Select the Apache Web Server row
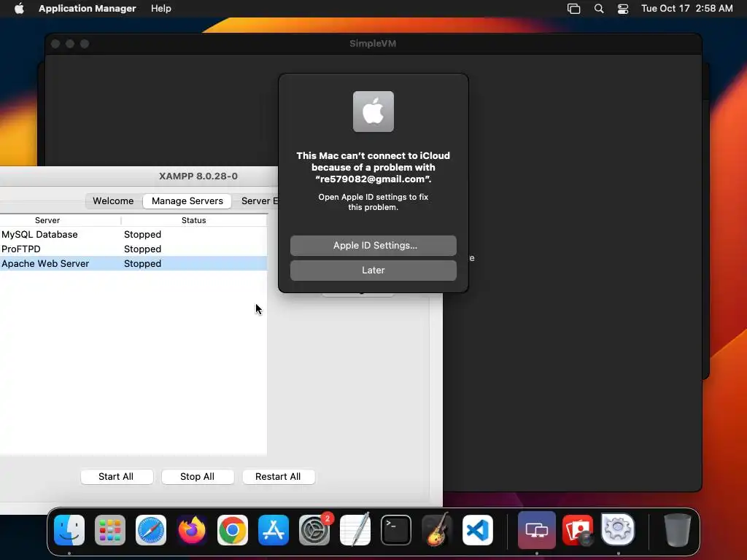Viewport: 747px width, 560px height. point(133,263)
